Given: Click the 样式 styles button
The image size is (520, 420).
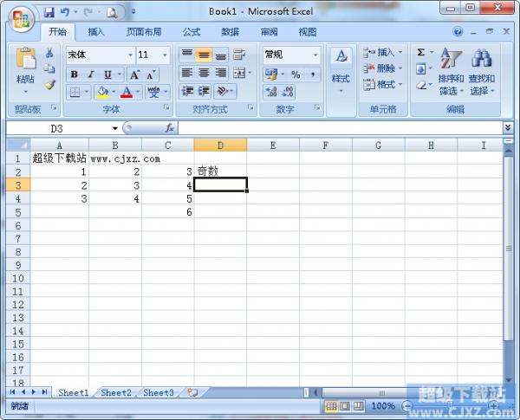Looking at the screenshot, I should pyautogui.click(x=341, y=69).
